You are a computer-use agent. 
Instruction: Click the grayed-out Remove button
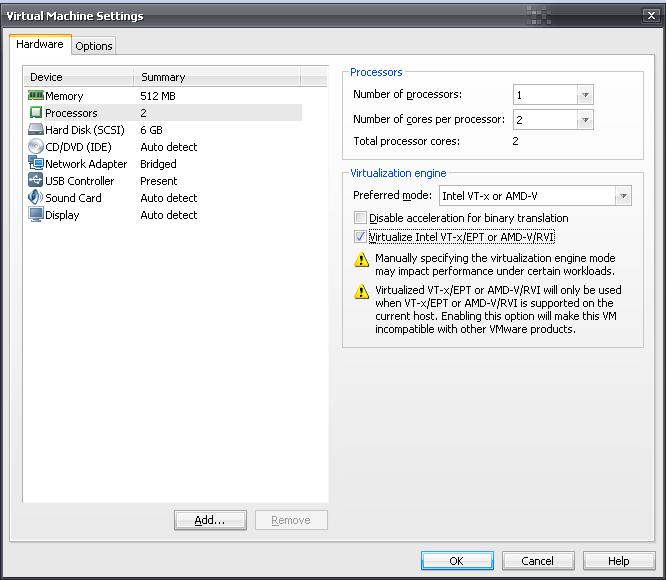[x=291, y=520]
